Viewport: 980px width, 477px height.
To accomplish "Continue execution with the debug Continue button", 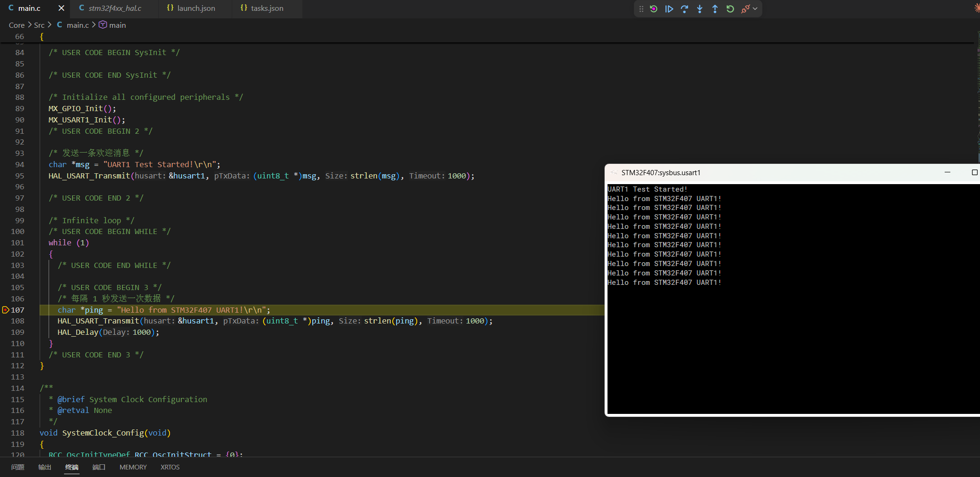I will pyautogui.click(x=669, y=9).
